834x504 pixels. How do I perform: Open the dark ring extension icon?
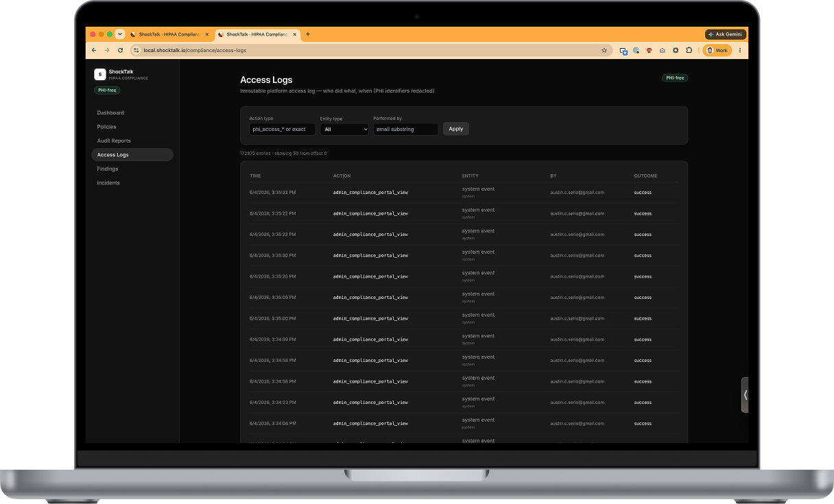(676, 50)
